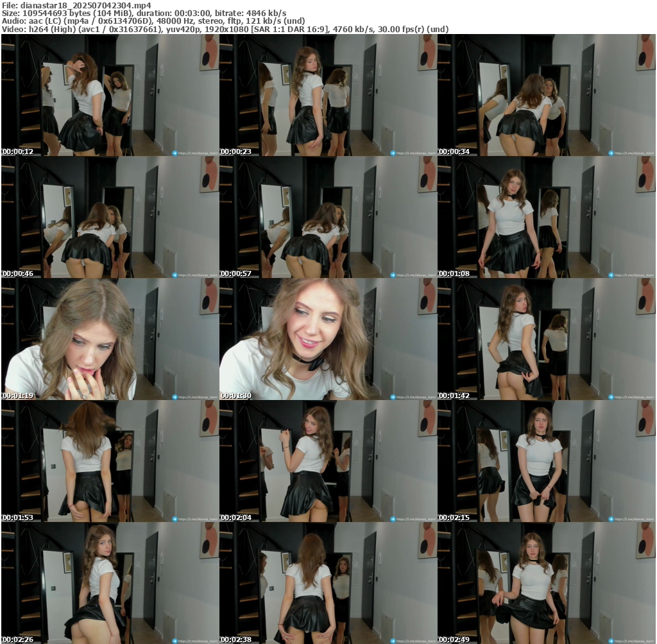Open the watermark URL in the 00:00:23 frame
The width and height of the screenshot is (657, 644).
point(416,153)
